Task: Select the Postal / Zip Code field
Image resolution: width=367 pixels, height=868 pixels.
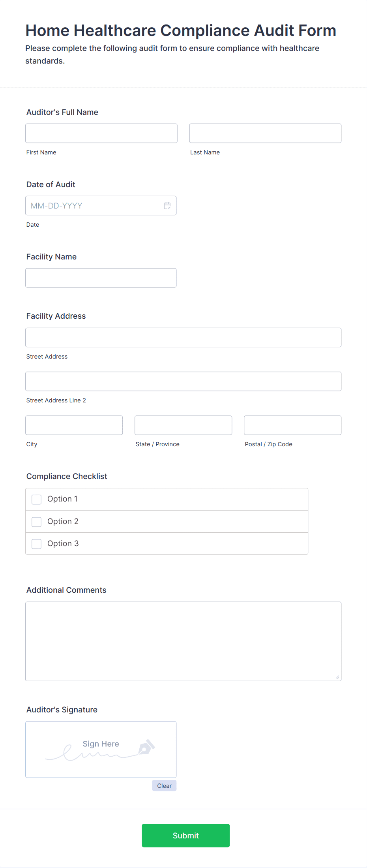Action: pyautogui.click(x=293, y=425)
